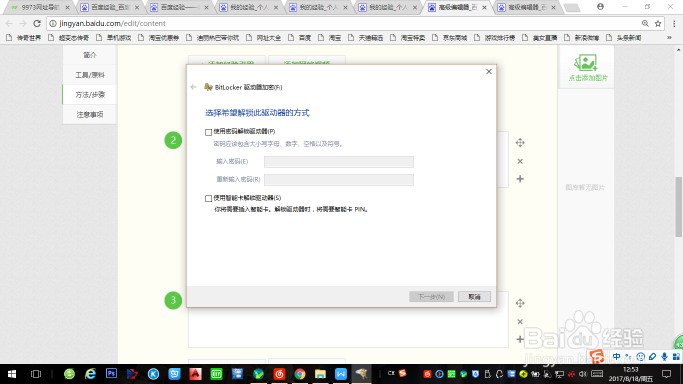Open 美女直播 bookmark
Screen dimensions: 683x384
(540, 38)
